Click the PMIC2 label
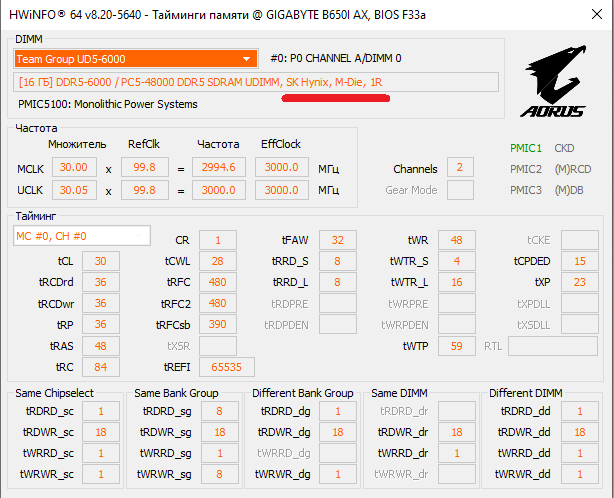Image resolution: width=614 pixels, height=498 pixels. (x=526, y=169)
